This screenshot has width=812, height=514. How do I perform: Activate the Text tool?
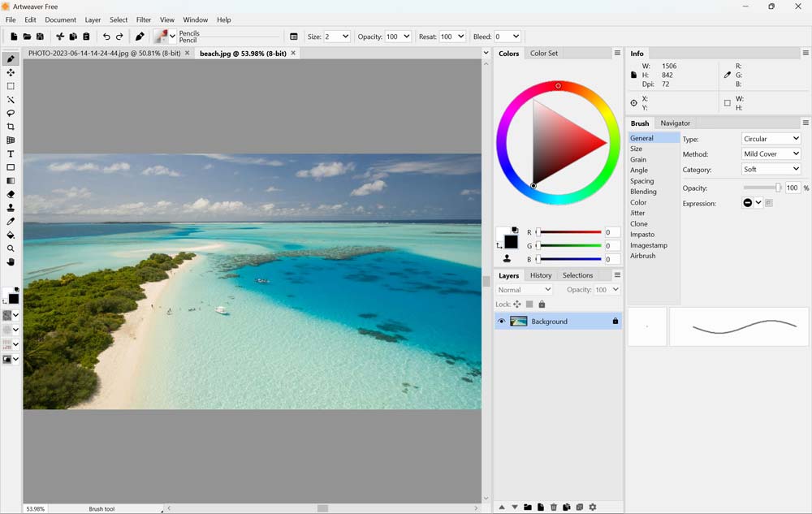coord(11,153)
